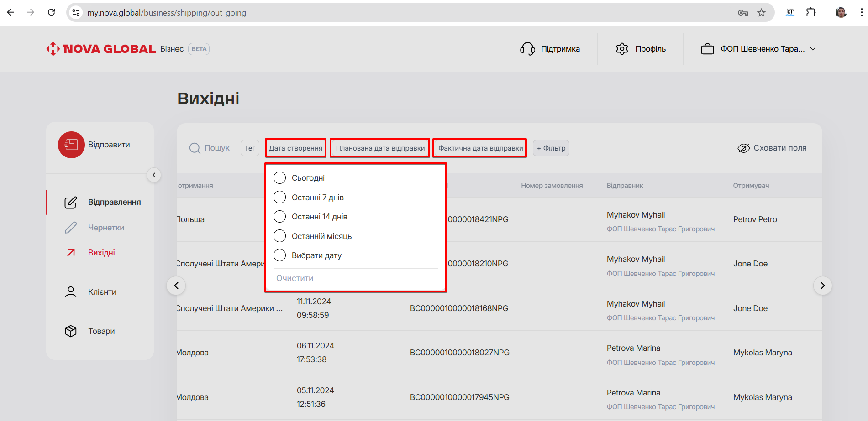Screen dimensions: 868x421
Task: Toggle Сховати поля field visibility
Action: tap(772, 148)
